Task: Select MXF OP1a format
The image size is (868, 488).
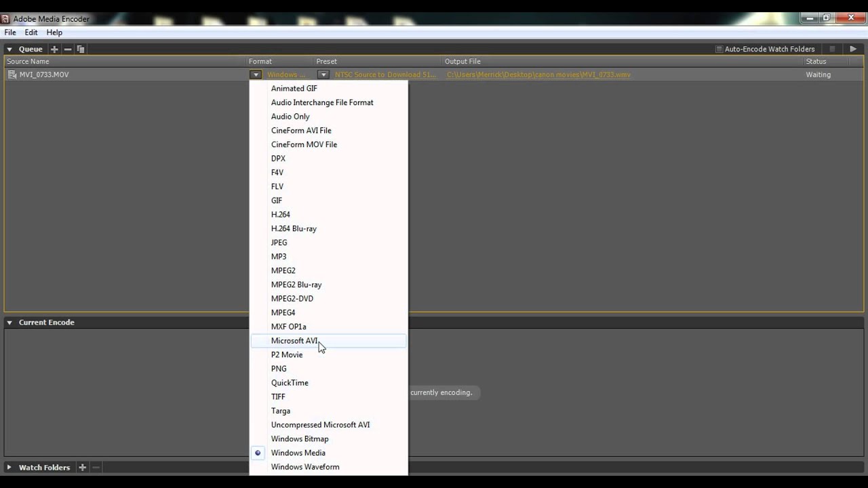Action: [329, 327]
